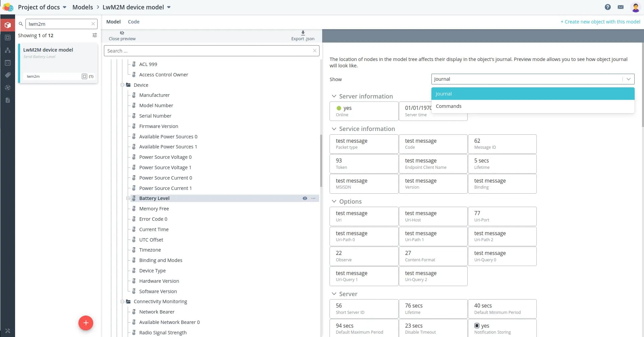Open the user profile avatar
Image resolution: width=644 pixels, height=337 pixels.
635,7
